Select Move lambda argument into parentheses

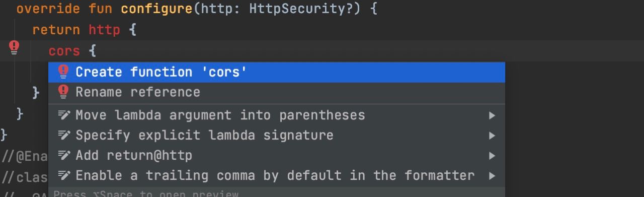(x=277, y=115)
